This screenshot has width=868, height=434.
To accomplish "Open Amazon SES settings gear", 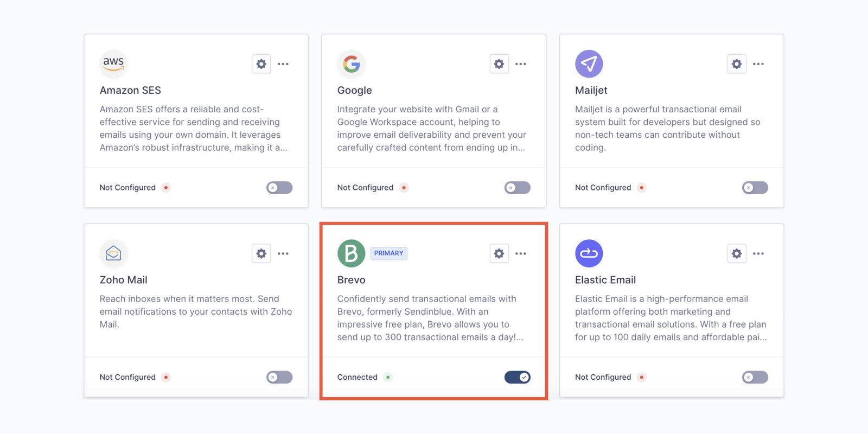I will 261,64.
